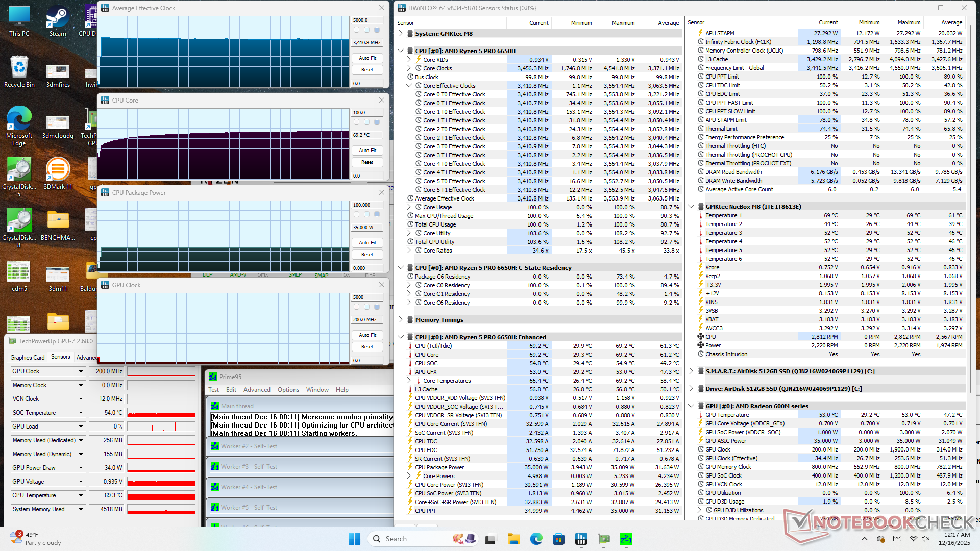Viewport: 980px width, 551px height.
Task: Click Reset in CPU Package Power graph
Action: click(x=367, y=255)
